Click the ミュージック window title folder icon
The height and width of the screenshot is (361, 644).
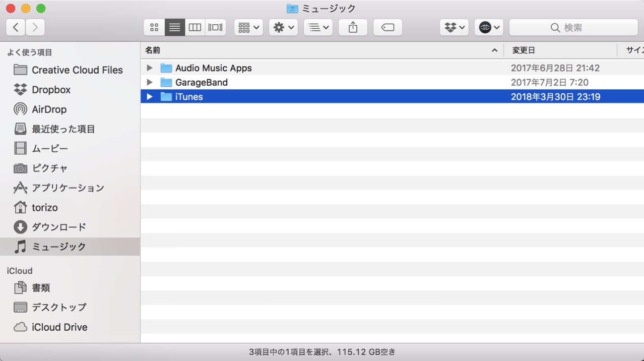(x=292, y=9)
